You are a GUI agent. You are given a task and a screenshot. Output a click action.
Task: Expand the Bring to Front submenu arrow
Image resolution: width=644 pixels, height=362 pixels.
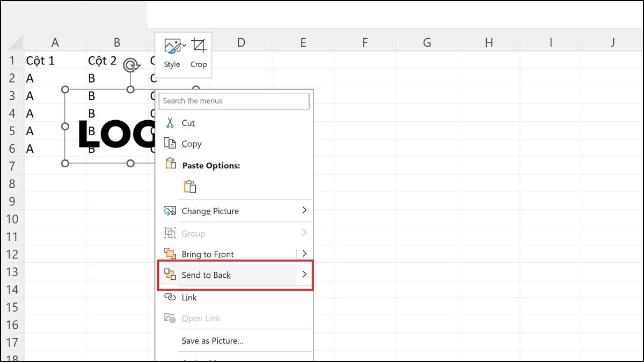304,253
